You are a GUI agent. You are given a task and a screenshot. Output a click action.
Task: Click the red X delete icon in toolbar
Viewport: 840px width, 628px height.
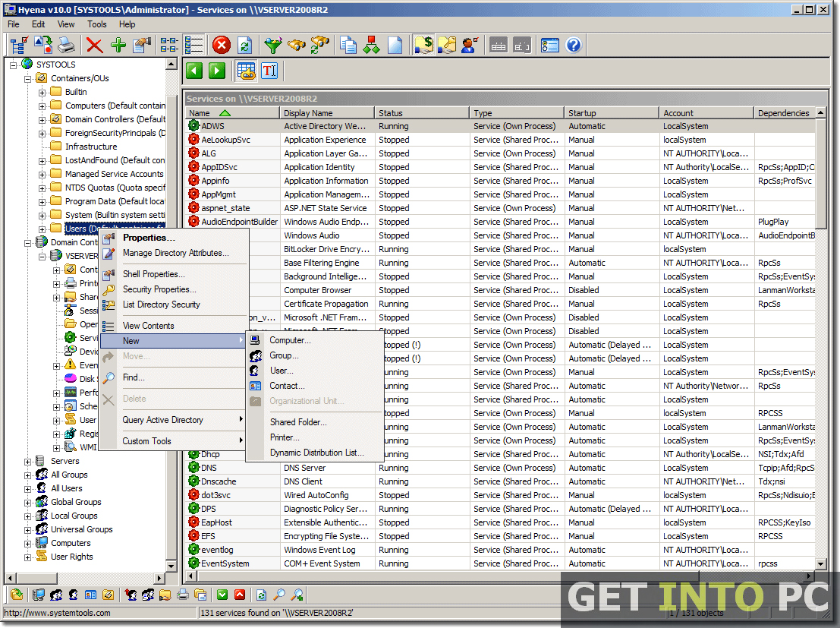pos(94,45)
